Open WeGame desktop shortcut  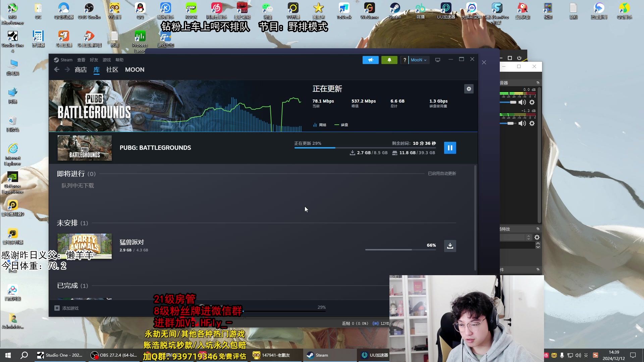[x=369, y=11]
